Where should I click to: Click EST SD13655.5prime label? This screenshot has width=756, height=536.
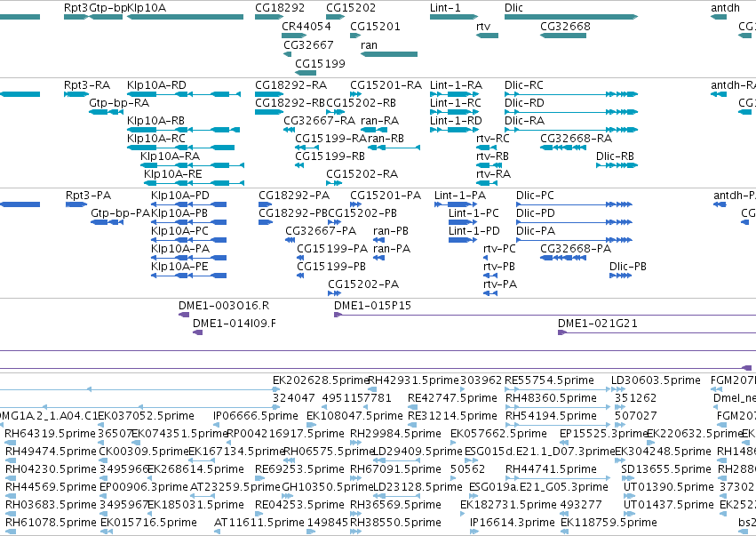(666, 469)
